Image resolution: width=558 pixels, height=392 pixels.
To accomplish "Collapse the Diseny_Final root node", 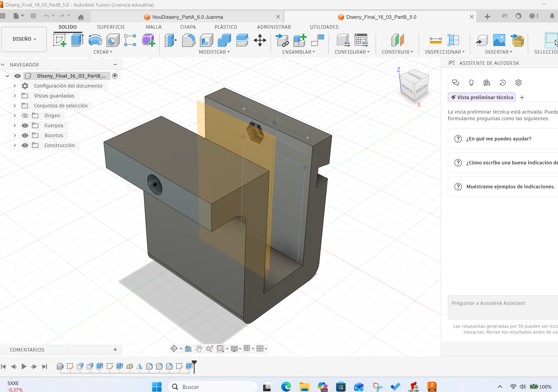I will tap(7, 76).
